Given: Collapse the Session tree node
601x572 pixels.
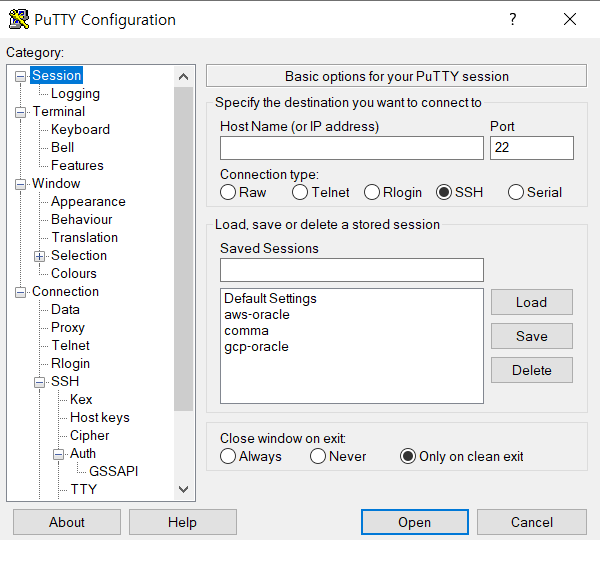Looking at the screenshot, I should 20,76.
